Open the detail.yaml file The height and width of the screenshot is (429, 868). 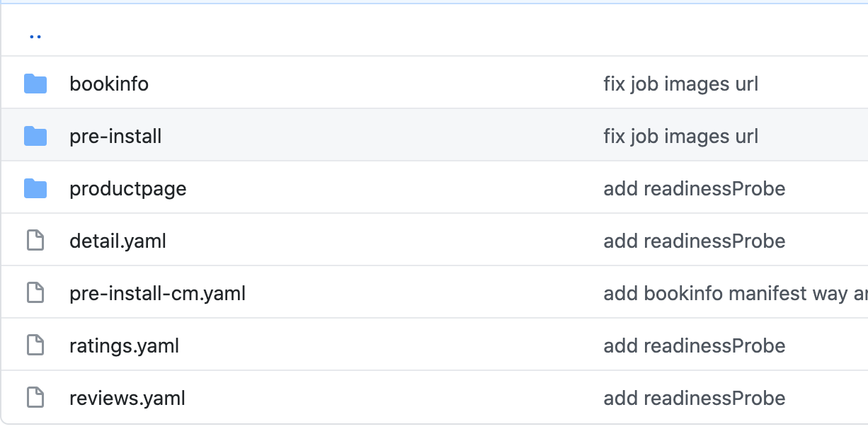point(118,241)
